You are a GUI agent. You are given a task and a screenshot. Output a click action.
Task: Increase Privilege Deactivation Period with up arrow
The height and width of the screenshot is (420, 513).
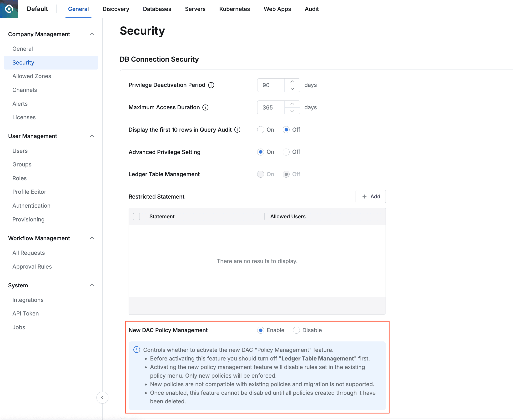pyautogui.click(x=292, y=81)
